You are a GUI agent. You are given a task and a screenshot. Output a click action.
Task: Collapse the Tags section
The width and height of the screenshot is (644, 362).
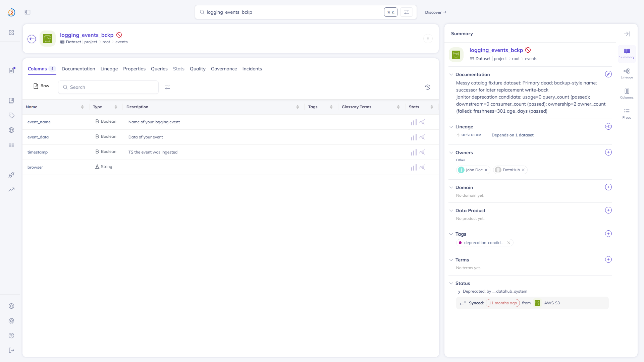coord(451,234)
